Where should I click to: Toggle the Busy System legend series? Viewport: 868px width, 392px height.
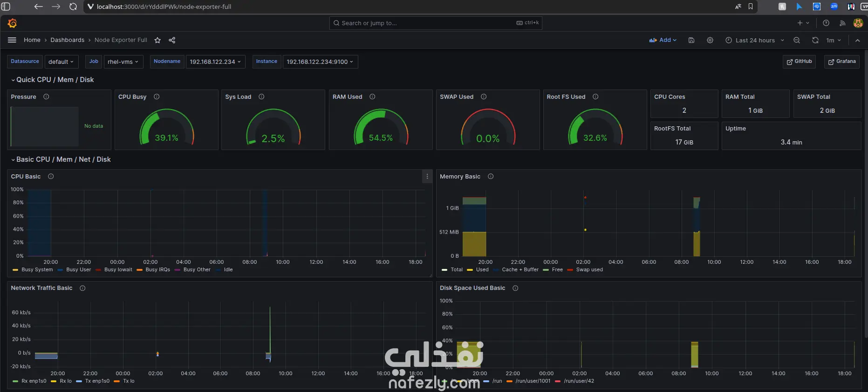click(33, 270)
